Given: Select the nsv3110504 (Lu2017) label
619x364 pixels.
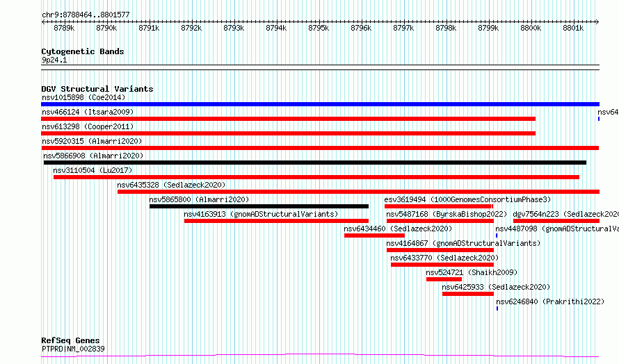Looking at the screenshot, I should pos(93,170).
